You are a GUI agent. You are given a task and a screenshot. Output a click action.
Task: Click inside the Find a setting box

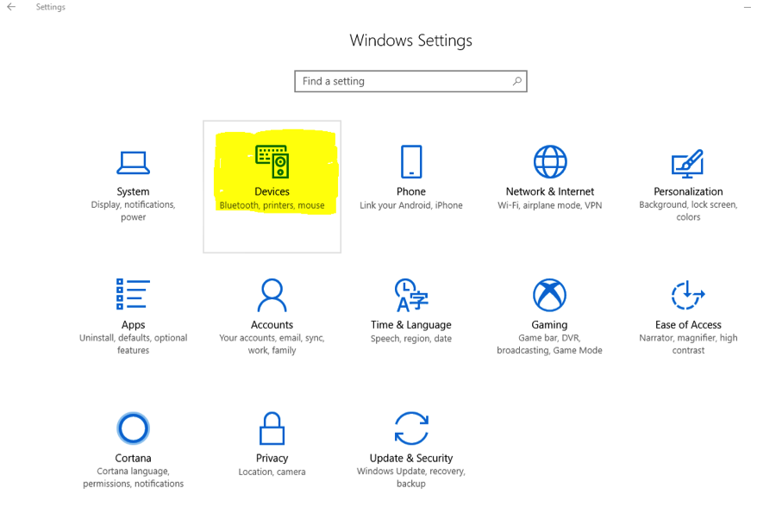(x=401, y=81)
